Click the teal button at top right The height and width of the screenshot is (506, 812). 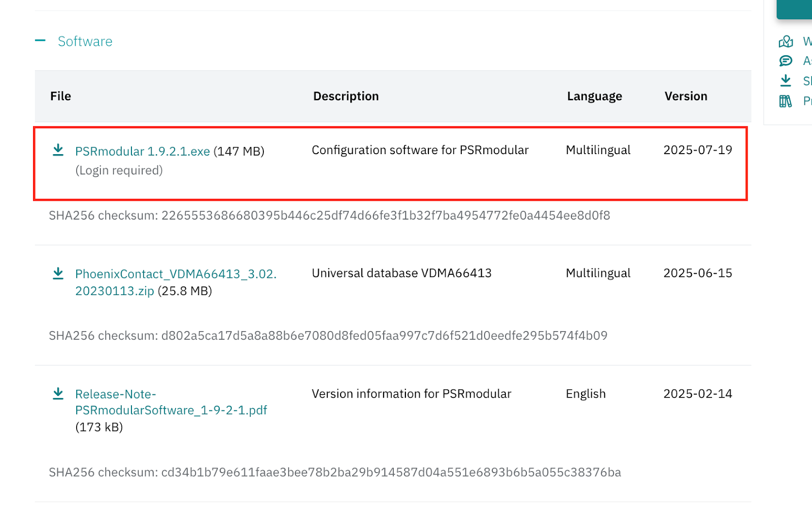794,9
